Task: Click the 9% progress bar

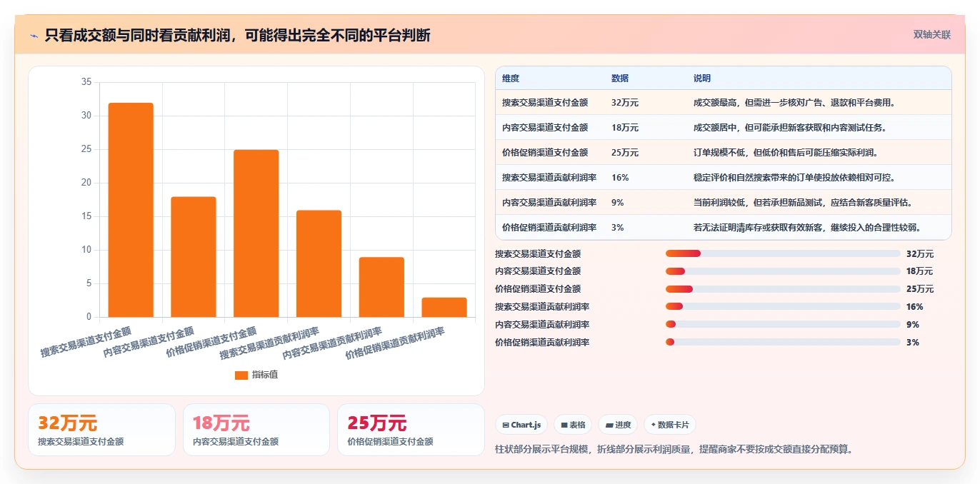Action: [x=783, y=325]
